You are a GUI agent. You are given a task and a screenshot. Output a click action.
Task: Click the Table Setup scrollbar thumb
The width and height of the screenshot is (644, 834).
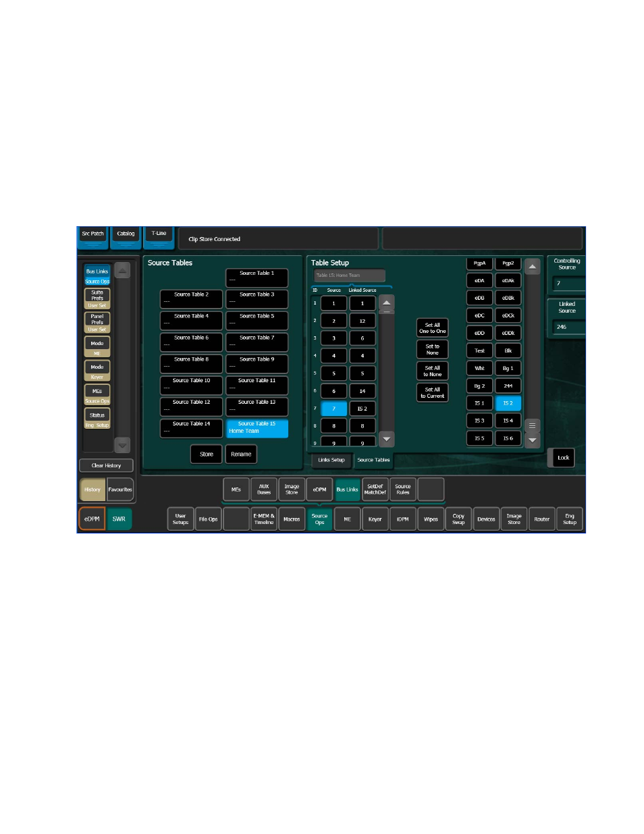click(x=386, y=312)
